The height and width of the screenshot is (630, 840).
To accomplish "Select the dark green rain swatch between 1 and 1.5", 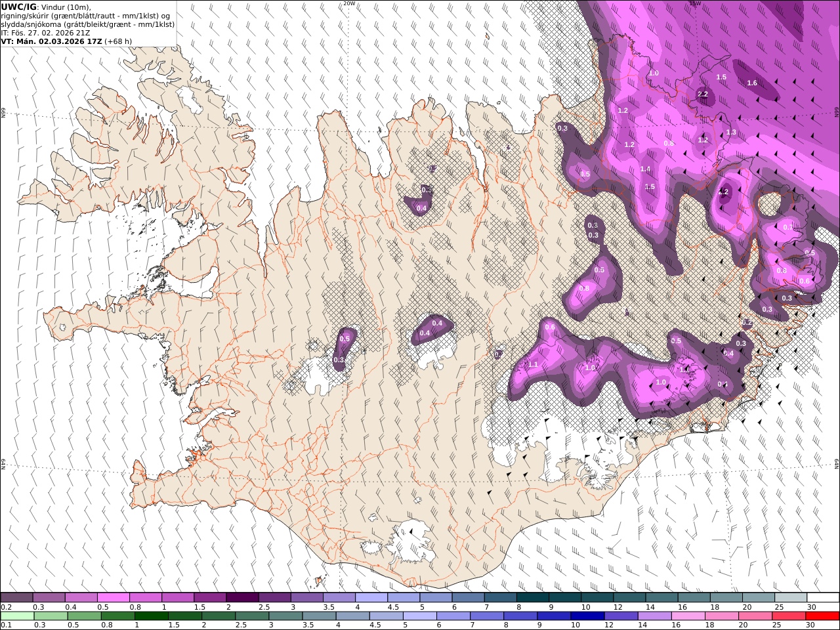I will [152, 616].
